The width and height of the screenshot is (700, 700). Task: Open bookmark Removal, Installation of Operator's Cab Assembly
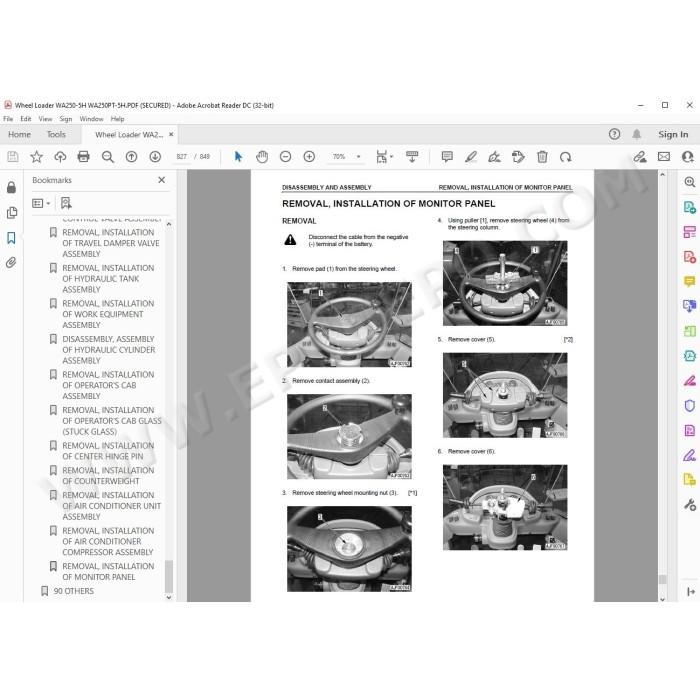click(108, 385)
